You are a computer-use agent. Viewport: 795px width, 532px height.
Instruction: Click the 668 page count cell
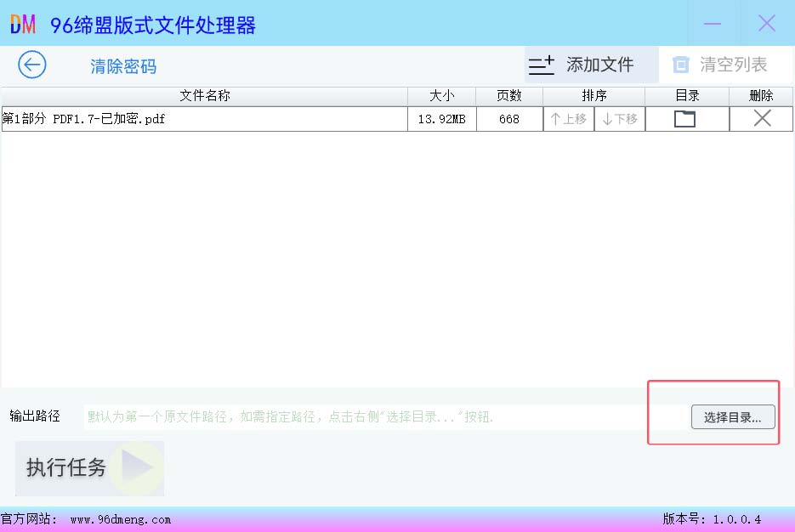tap(509, 119)
